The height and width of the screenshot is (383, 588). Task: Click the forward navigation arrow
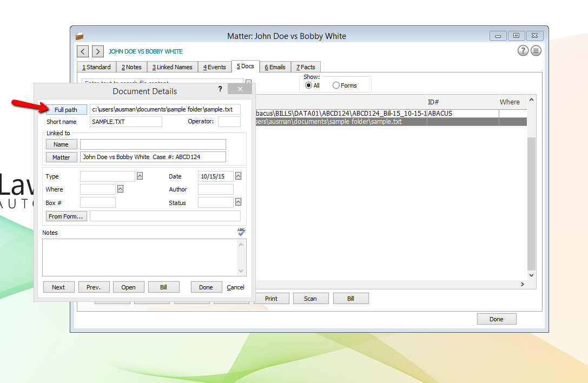coord(97,51)
